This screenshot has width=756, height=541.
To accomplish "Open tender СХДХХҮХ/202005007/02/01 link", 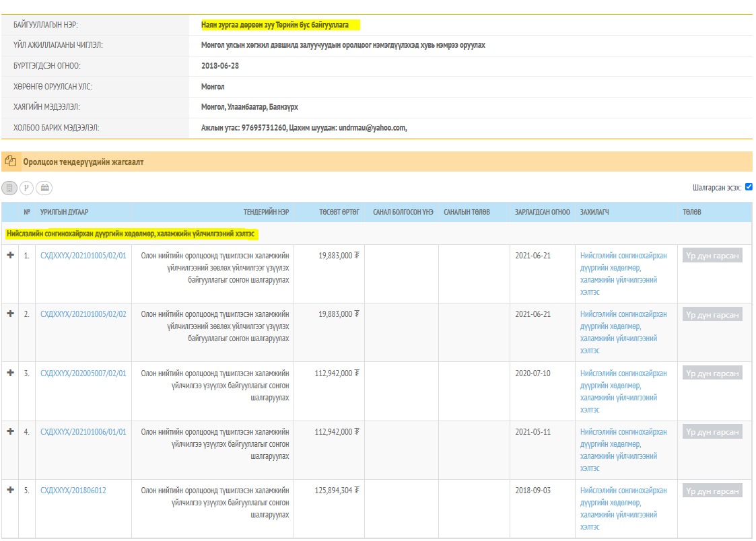I will point(83,373).
